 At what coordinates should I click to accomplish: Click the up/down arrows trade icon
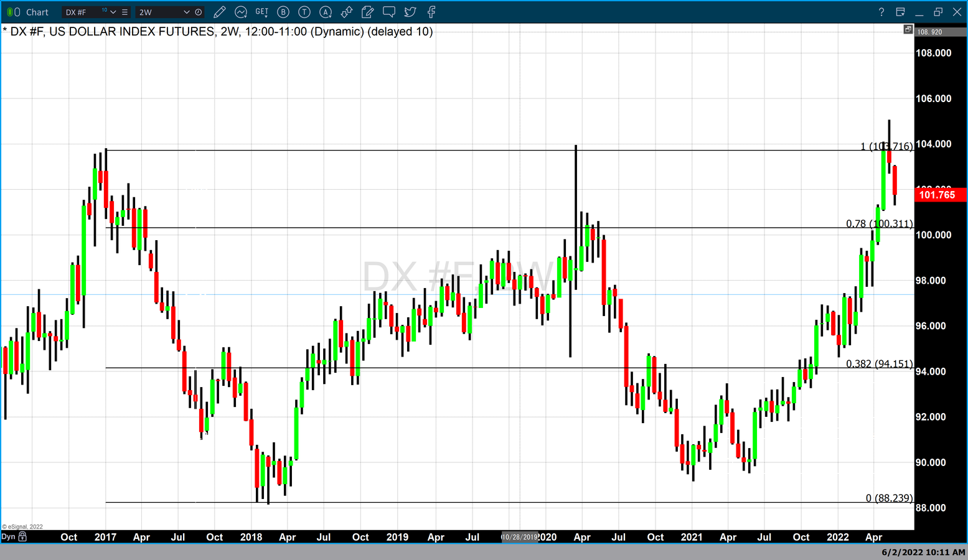[347, 12]
